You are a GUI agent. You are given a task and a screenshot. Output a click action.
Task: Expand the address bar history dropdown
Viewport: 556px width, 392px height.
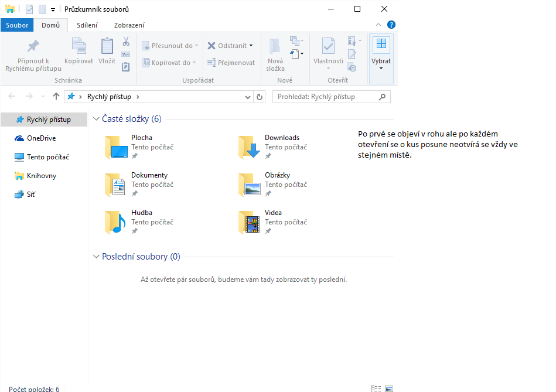[247, 97]
